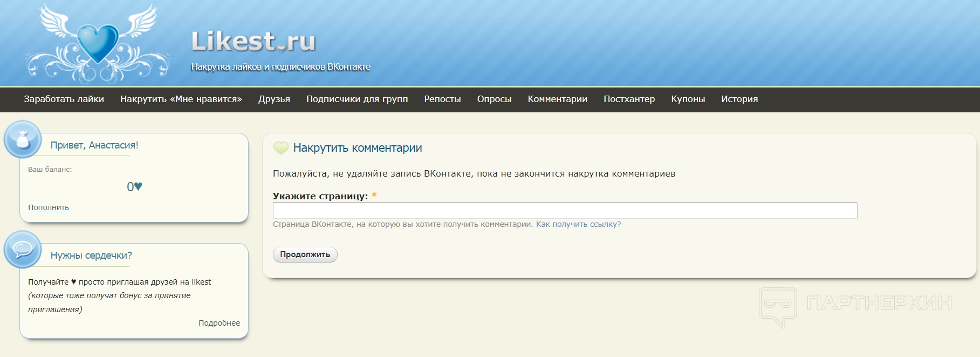Viewport: 980px width, 357px height.
Task: Open the Как получить ссылку? help link
Action: point(578,224)
